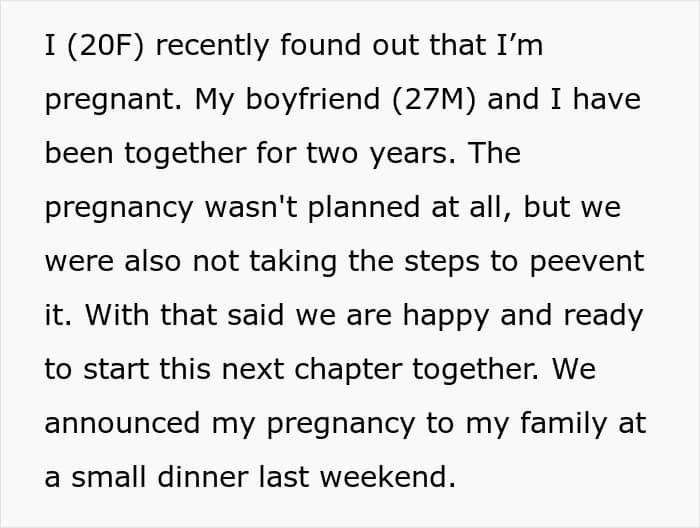The height and width of the screenshot is (528, 700).
Task: Click the word "announced"
Action: tap(122, 424)
